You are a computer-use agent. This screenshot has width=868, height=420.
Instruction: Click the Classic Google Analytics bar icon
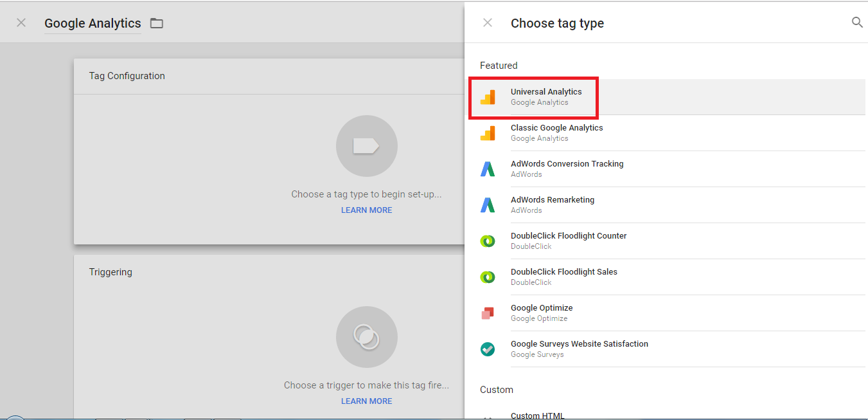click(x=488, y=133)
